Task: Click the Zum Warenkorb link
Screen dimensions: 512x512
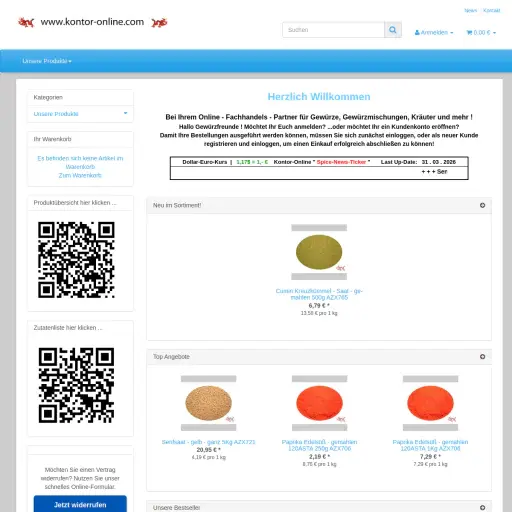Action: [80, 175]
